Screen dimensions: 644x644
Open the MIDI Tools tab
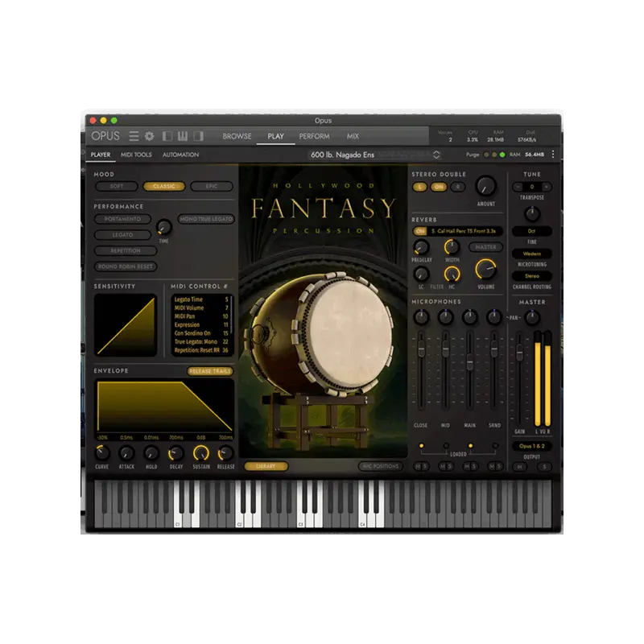pos(136,155)
